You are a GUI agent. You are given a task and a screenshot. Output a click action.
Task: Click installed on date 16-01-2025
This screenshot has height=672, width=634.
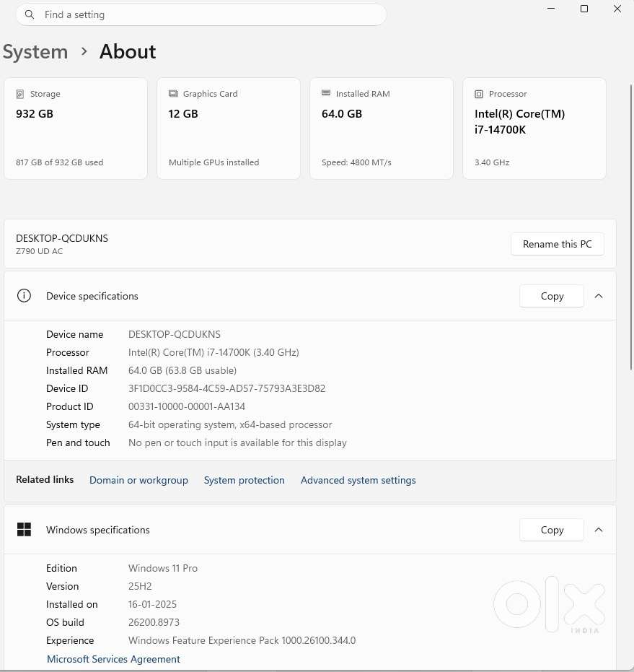click(x=152, y=604)
